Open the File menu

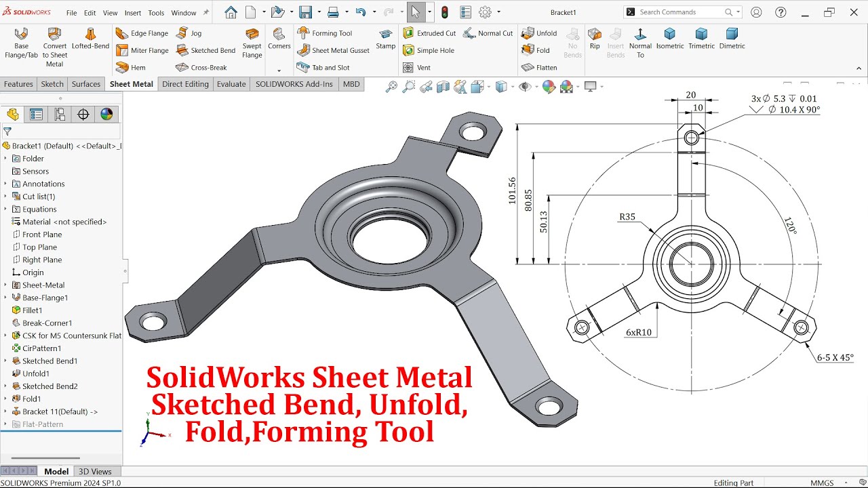point(71,13)
